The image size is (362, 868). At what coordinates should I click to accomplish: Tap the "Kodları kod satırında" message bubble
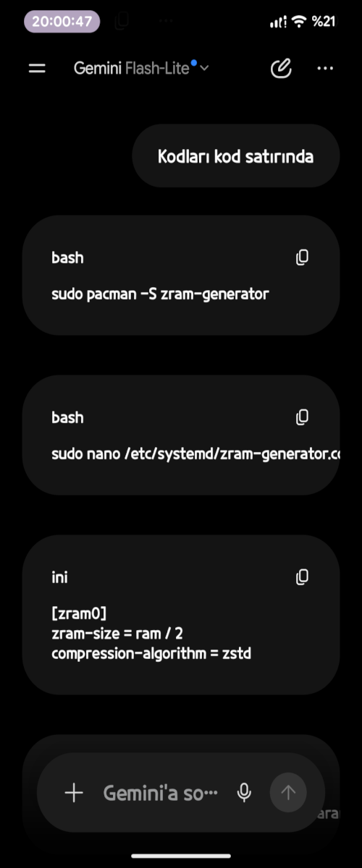235,157
